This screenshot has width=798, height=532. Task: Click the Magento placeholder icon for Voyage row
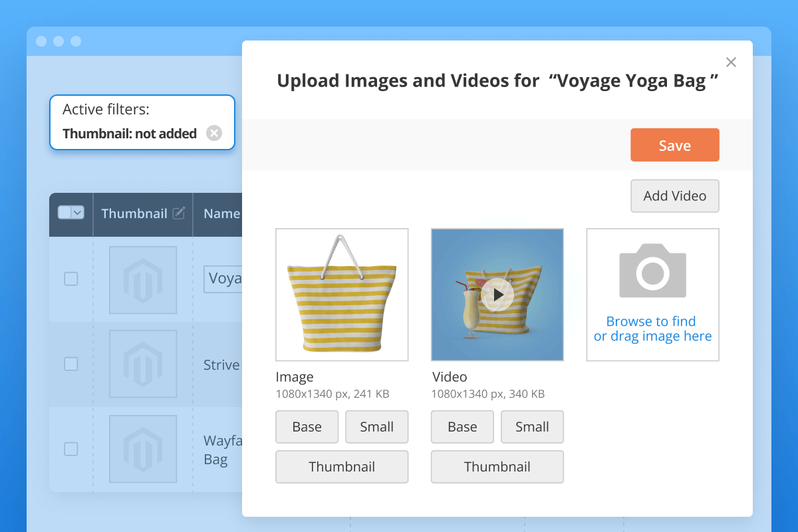point(143,279)
